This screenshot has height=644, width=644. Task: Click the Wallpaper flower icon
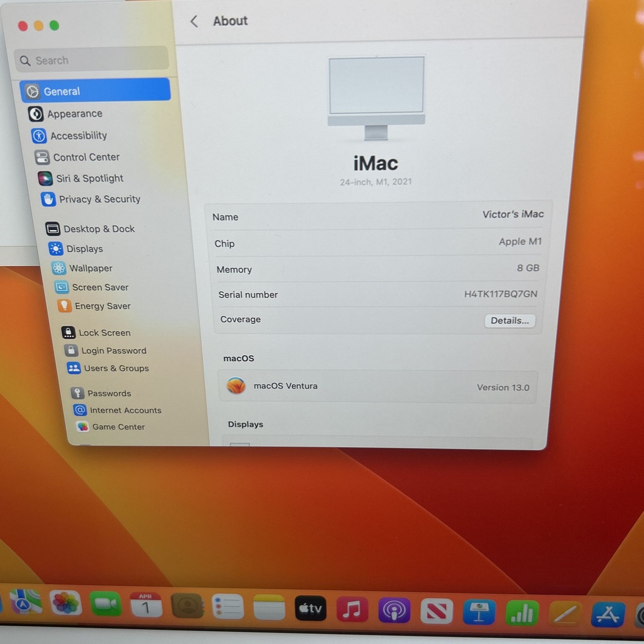58,268
